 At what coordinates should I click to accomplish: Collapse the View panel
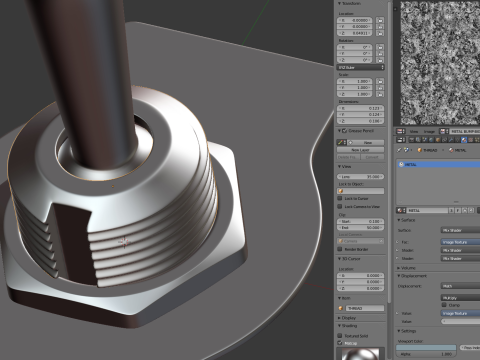tap(339, 167)
